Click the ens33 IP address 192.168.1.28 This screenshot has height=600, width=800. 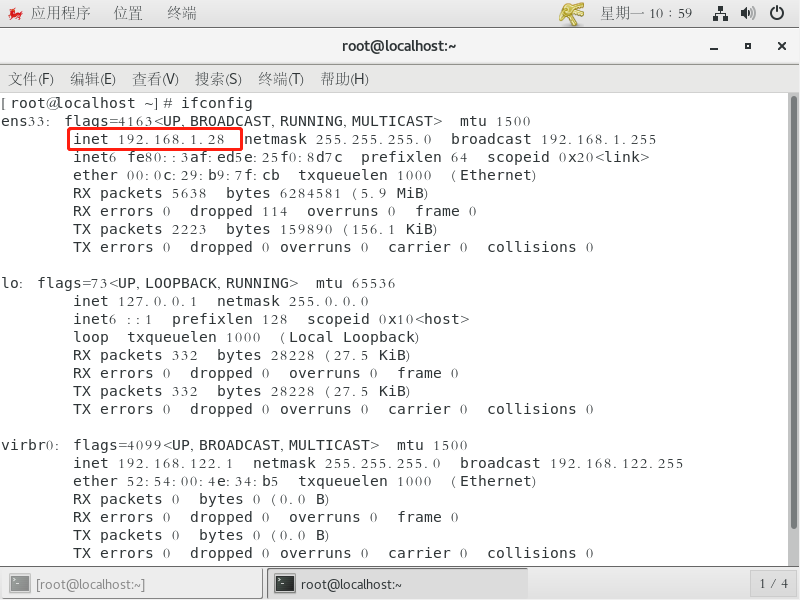[x=171, y=139]
